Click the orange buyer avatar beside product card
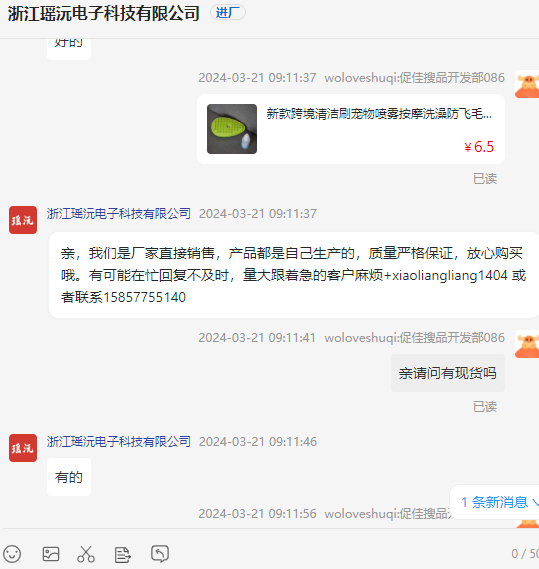This screenshot has height=569, width=539. [x=527, y=85]
